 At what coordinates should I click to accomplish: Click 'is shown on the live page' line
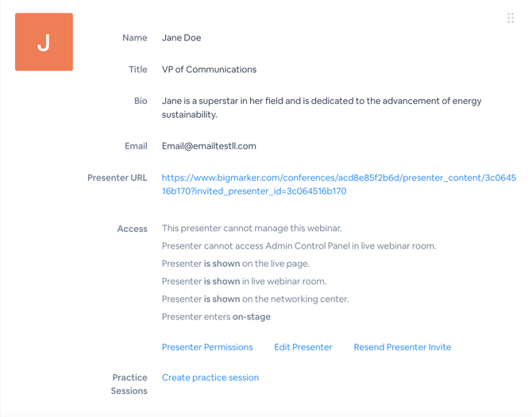click(236, 264)
